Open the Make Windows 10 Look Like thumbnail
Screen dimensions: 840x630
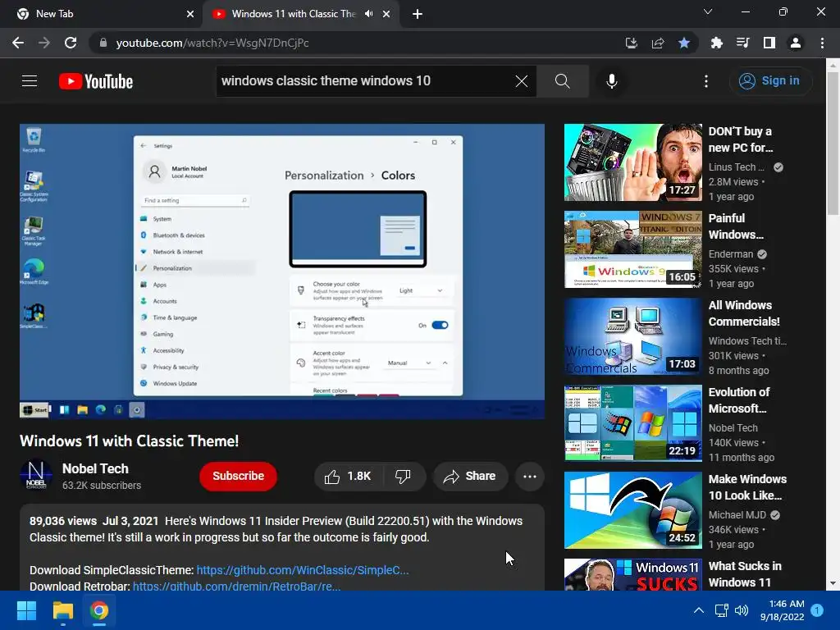click(633, 510)
